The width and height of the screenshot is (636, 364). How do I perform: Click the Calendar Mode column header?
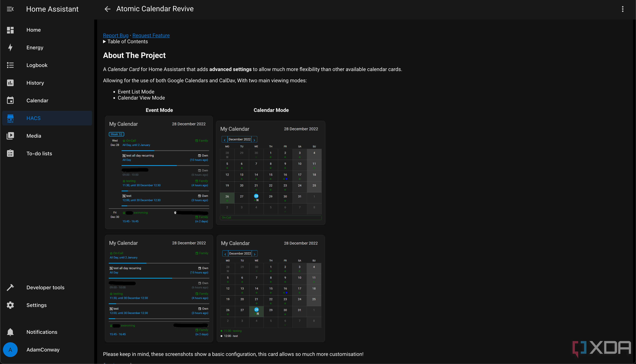271,110
